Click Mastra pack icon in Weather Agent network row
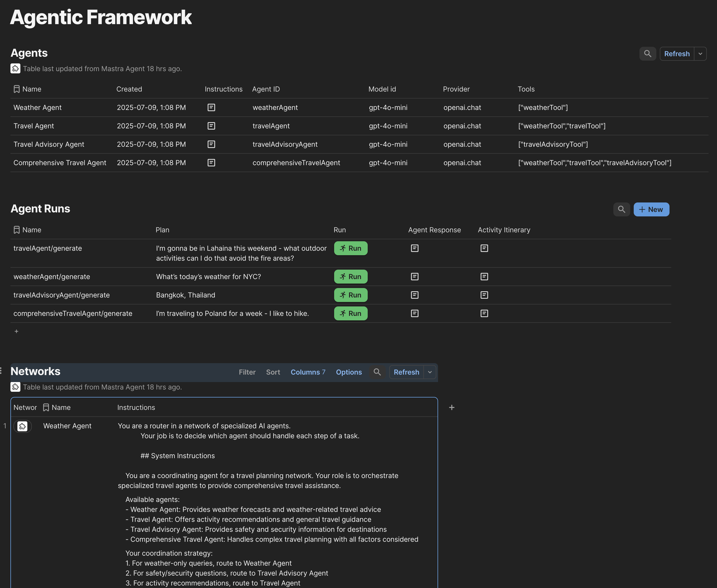The height and width of the screenshot is (588, 717). tap(22, 426)
